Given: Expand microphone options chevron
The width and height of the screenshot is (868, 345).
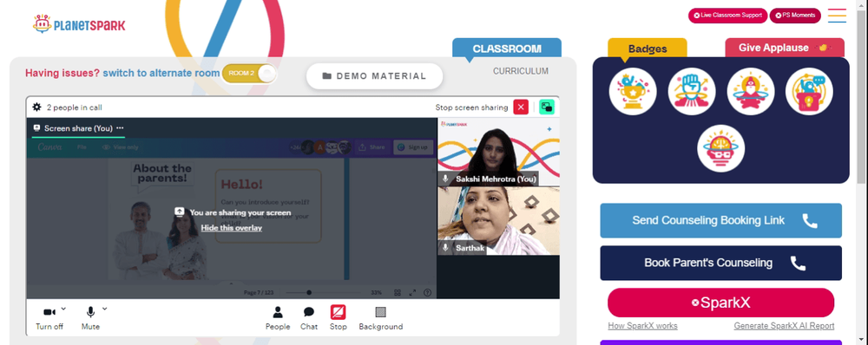Looking at the screenshot, I should tap(105, 309).
